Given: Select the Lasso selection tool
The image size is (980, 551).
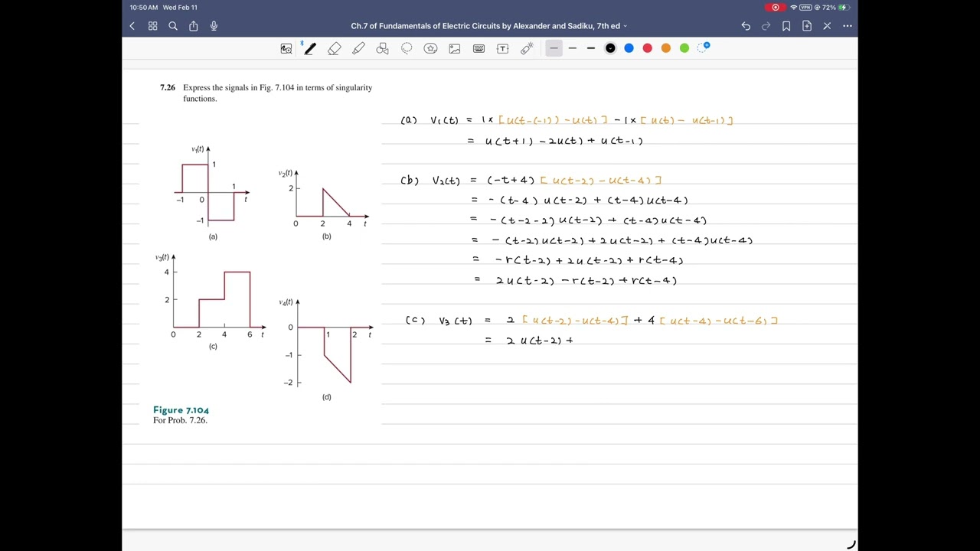Looking at the screenshot, I should (x=407, y=48).
